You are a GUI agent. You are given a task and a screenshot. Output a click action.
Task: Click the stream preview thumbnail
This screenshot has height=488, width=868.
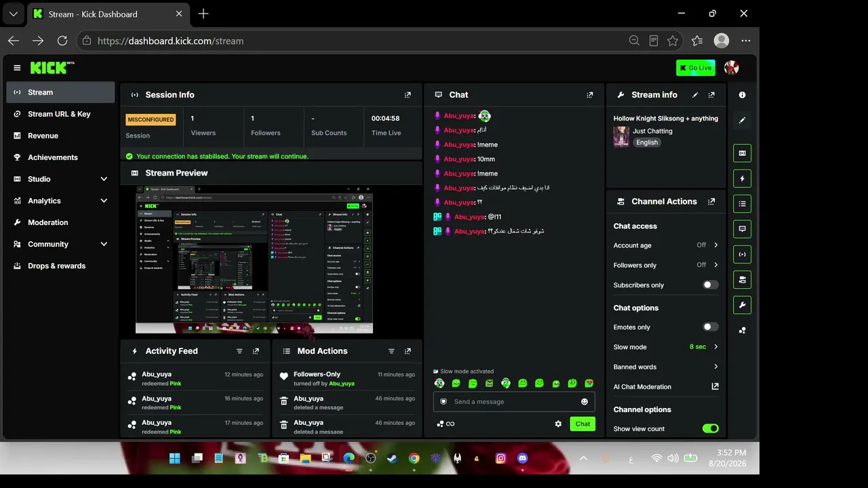coord(254,259)
